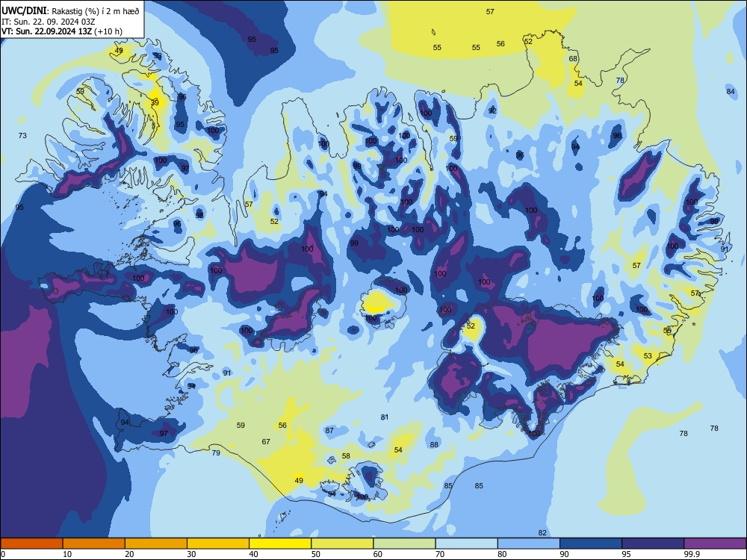Click the humidity value "39" in Westfjords

point(155,102)
